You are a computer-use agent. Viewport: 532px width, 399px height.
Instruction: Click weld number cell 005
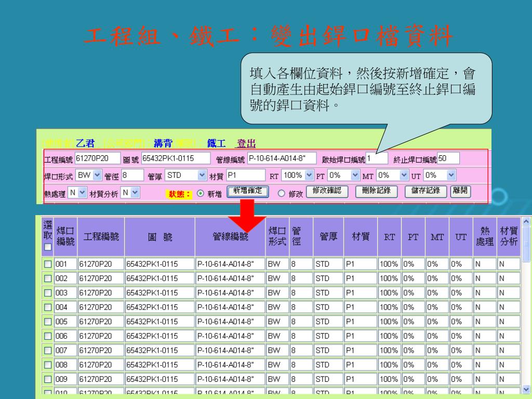65,322
